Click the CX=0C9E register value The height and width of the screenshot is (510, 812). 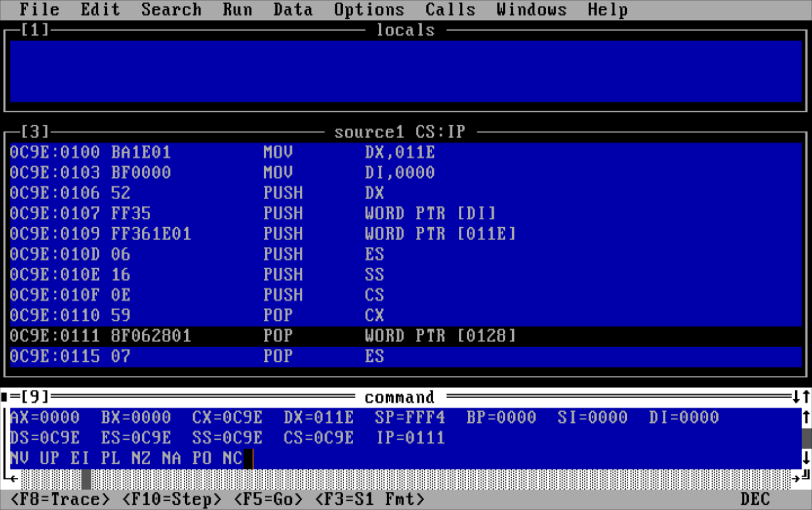point(227,418)
